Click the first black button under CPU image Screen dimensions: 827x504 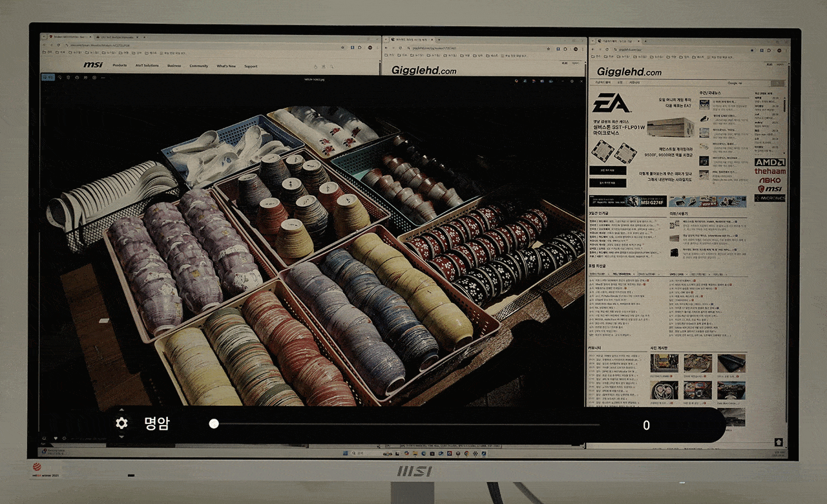click(608, 171)
